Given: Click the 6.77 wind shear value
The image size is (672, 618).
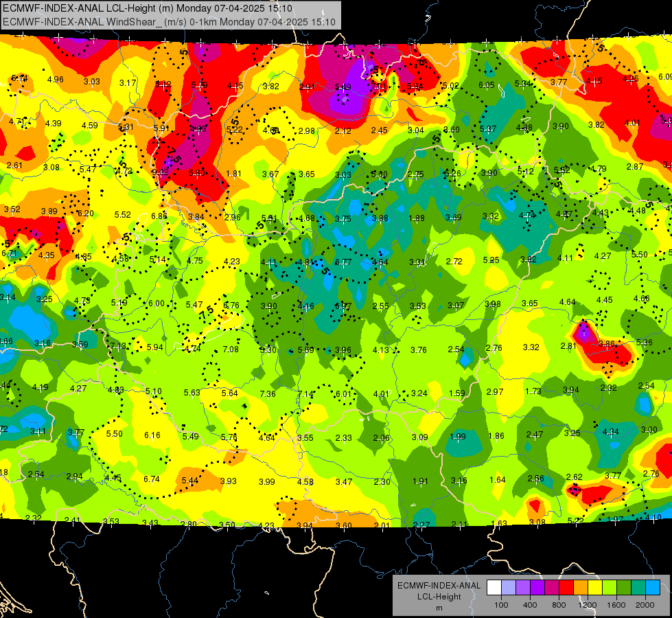Looking at the screenshot, I should tap(343, 262).
